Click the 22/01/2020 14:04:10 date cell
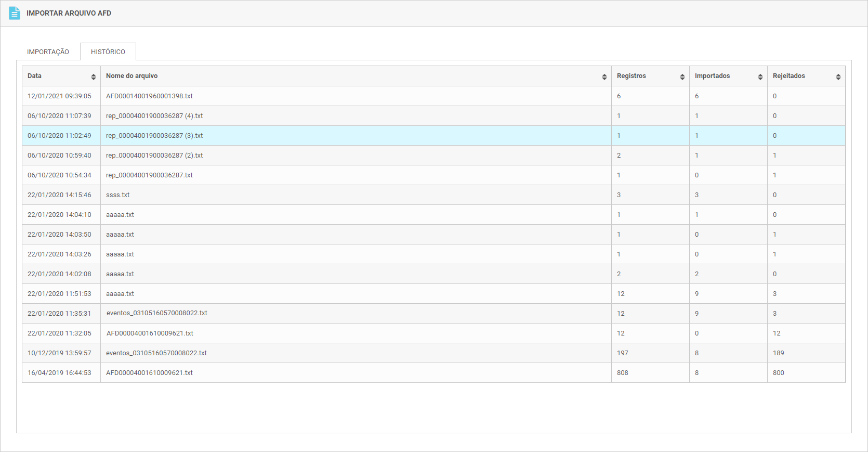This screenshot has width=868, height=452. [59, 215]
